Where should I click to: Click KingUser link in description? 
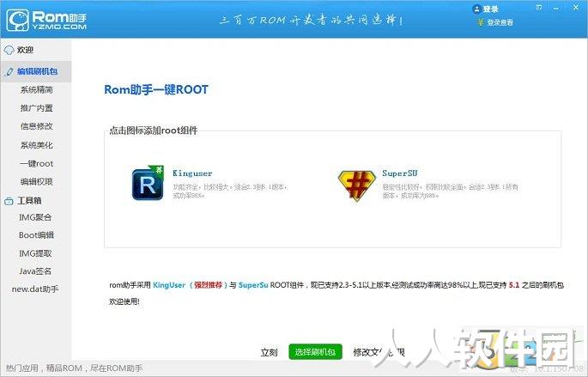point(169,285)
